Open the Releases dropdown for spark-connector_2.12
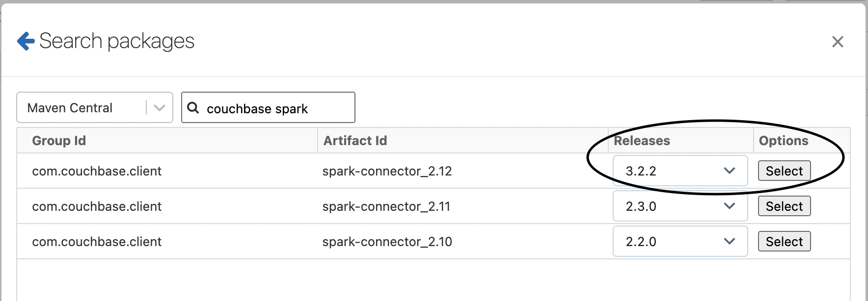This screenshot has width=868, height=301. (680, 171)
